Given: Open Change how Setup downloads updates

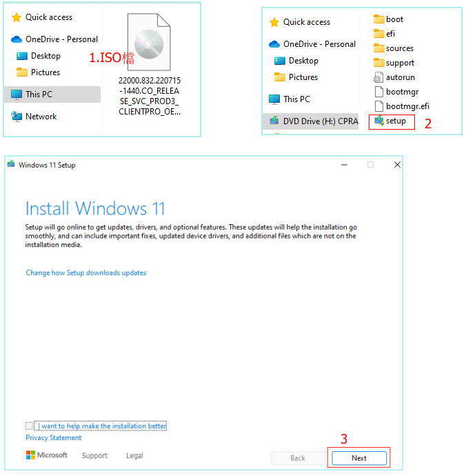Looking at the screenshot, I should [x=86, y=272].
